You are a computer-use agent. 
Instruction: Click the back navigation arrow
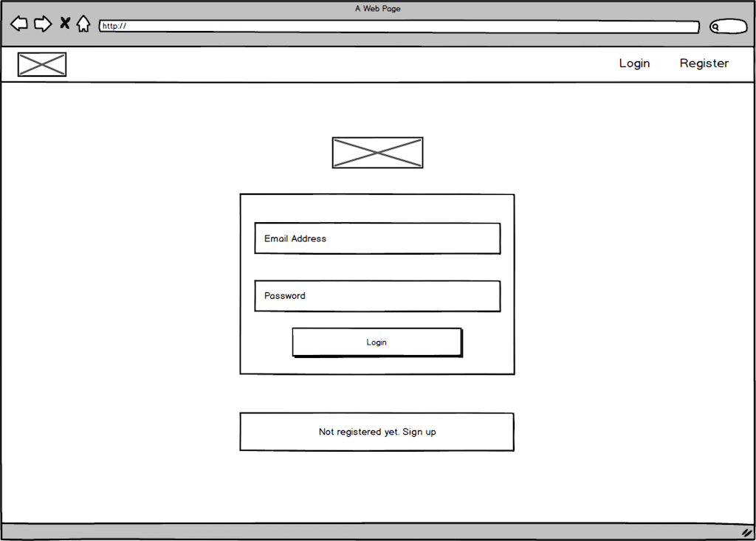click(19, 24)
